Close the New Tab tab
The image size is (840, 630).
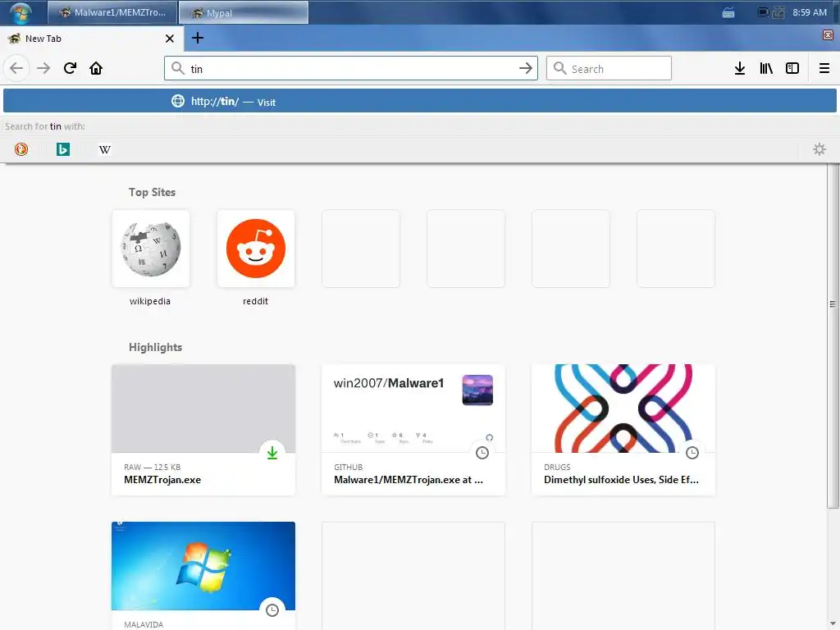[x=170, y=39]
